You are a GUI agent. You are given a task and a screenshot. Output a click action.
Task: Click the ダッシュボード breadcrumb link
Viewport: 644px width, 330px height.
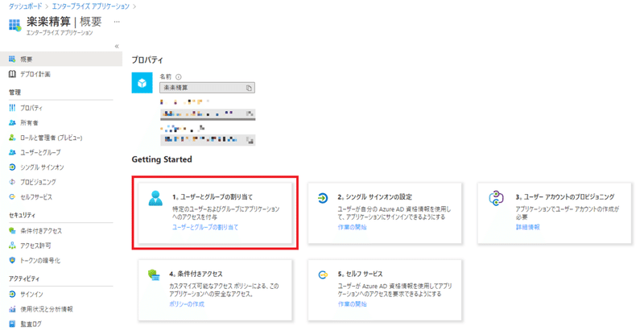(x=25, y=6)
